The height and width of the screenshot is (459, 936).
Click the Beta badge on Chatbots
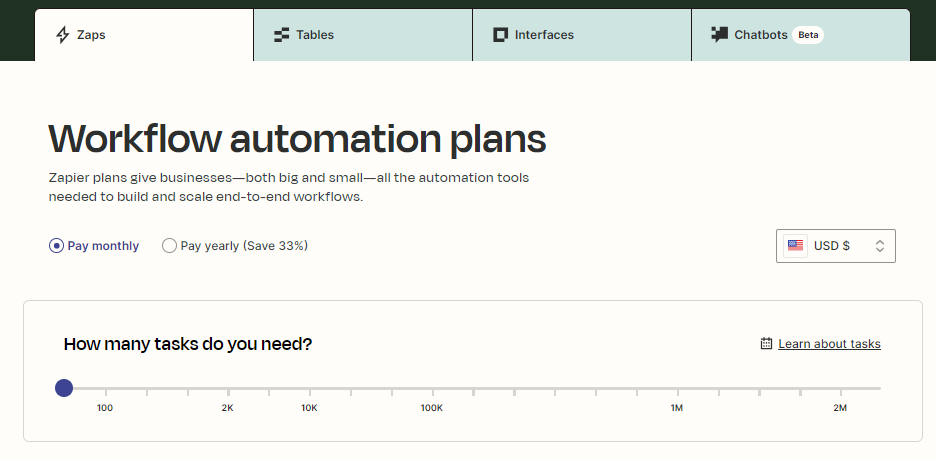[x=808, y=35]
